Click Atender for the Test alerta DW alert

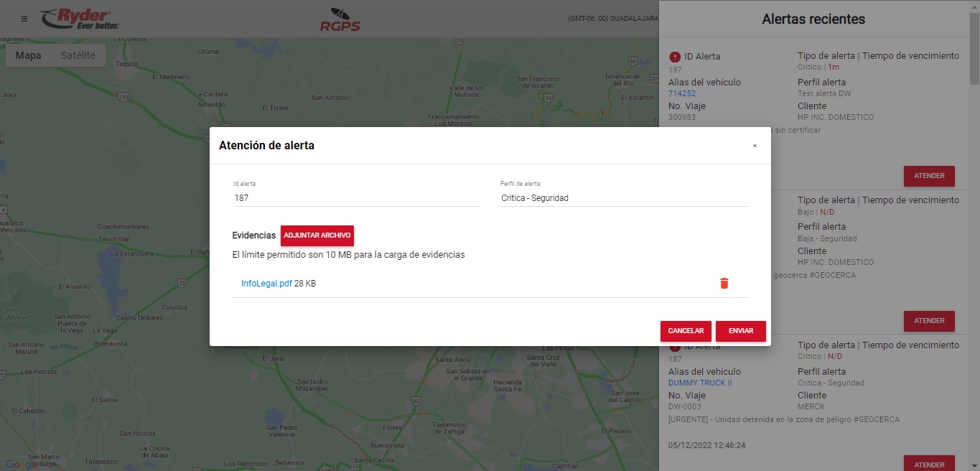928,176
